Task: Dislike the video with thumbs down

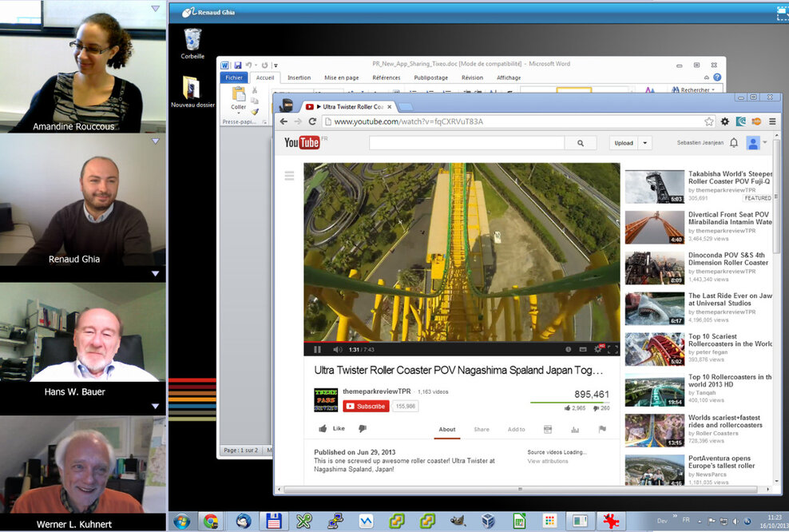Action: (362, 429)
